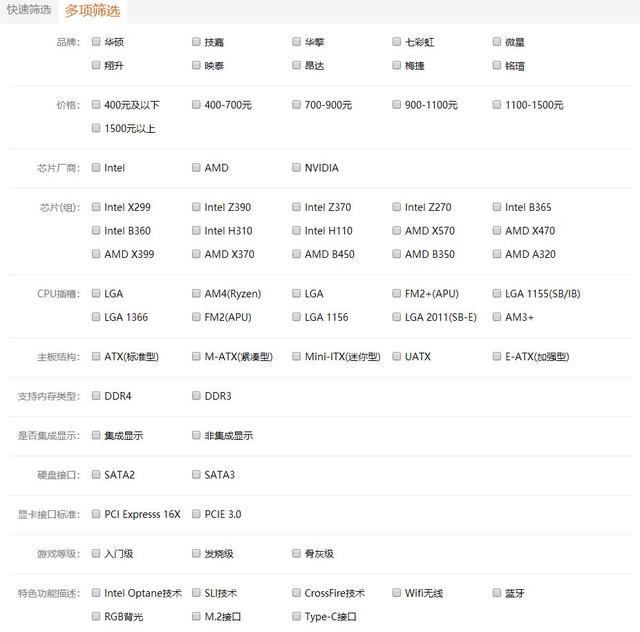This screenshot has height=632, width=640.
Task: Select the 多项筛选 tab
Action: coord(93,11)
